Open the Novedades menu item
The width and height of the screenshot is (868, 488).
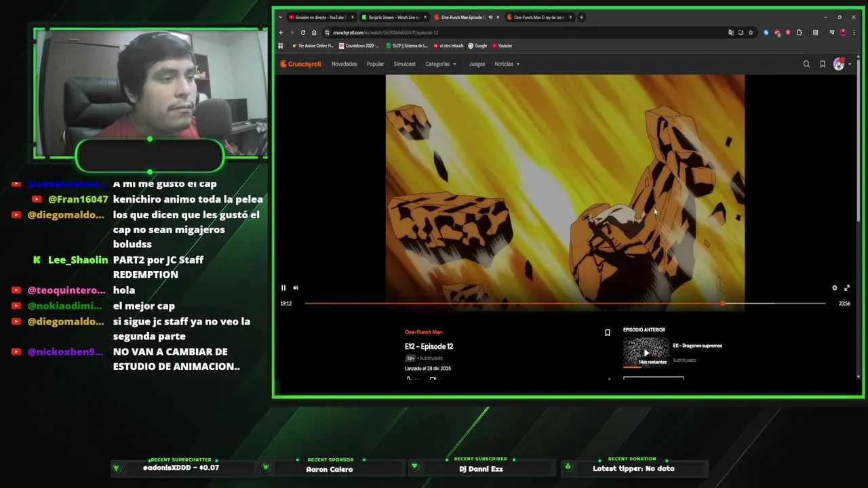coord(344,64)
